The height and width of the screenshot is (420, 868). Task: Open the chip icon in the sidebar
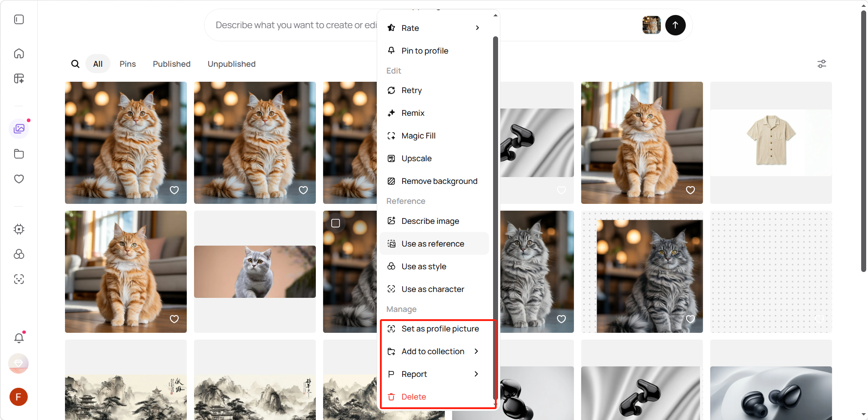[x=19, y=229]
